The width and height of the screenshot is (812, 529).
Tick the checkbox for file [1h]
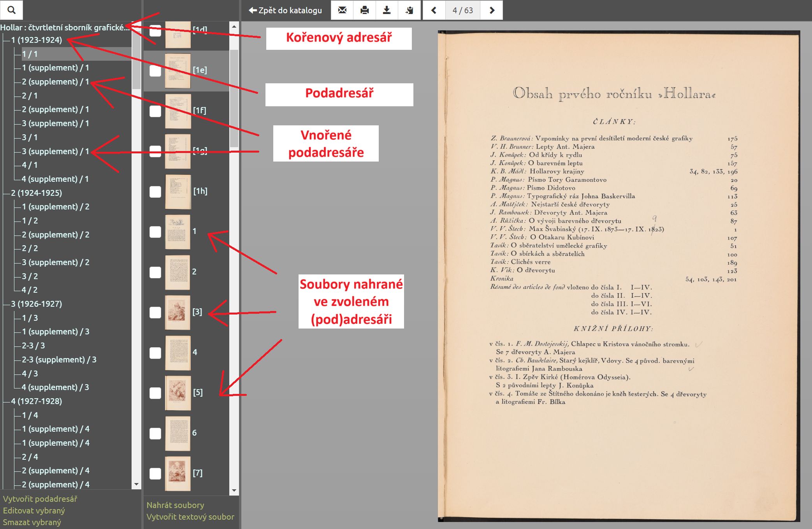click(x=155, y=192)
